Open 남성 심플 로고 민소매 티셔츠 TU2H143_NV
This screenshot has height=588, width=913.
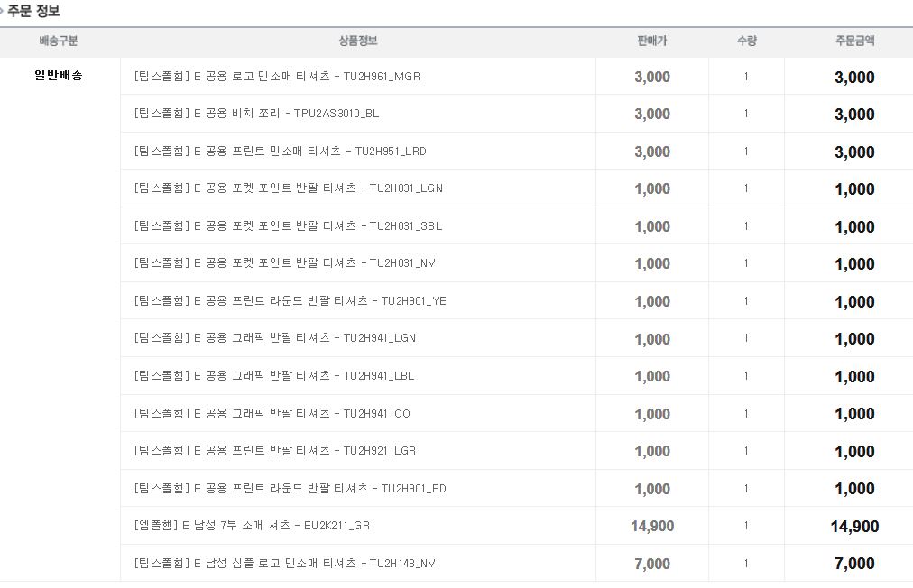tap(284, 564)
